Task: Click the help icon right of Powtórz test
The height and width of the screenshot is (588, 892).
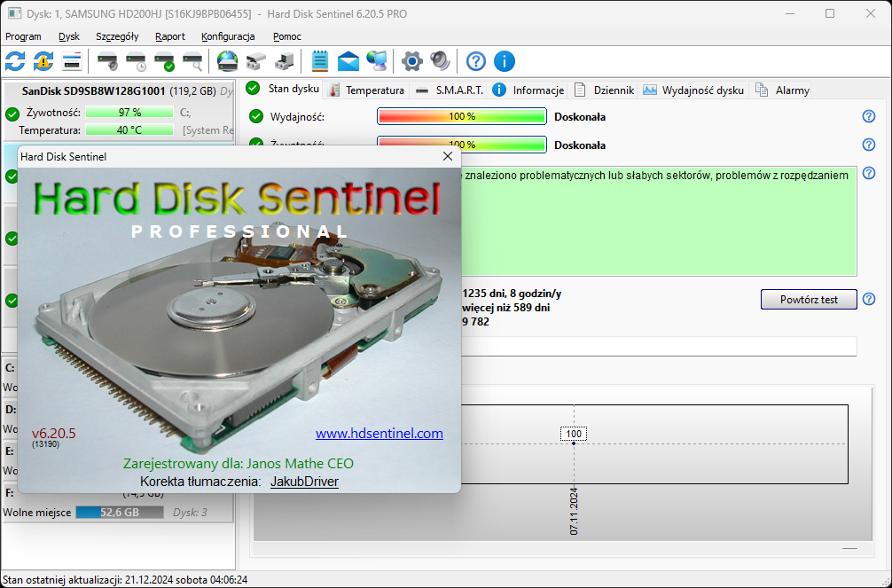Action: pos(869,299)
